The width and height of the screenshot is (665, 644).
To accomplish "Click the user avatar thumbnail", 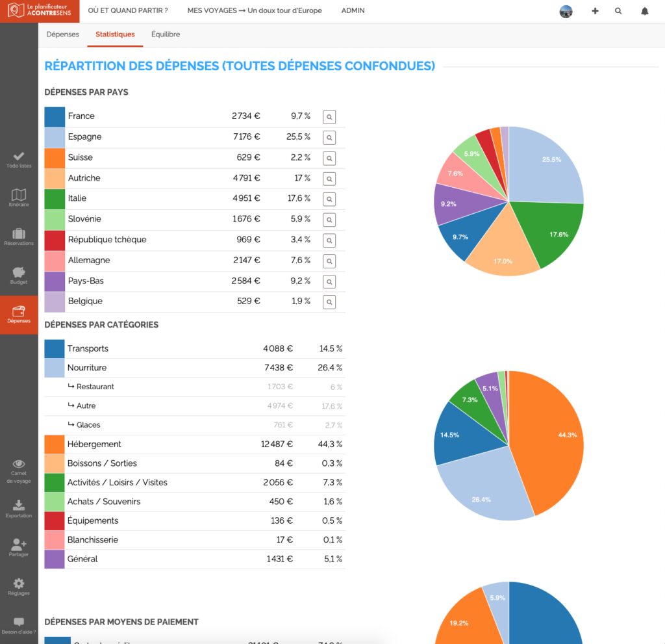I will [x=566, y=11].
